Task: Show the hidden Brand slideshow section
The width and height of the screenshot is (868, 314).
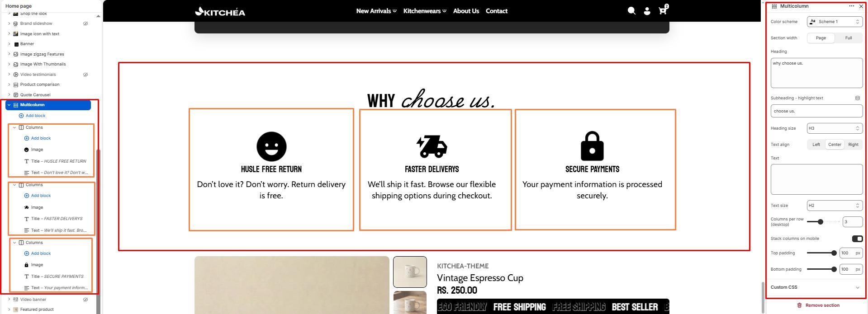Action: tap(85, 23)
